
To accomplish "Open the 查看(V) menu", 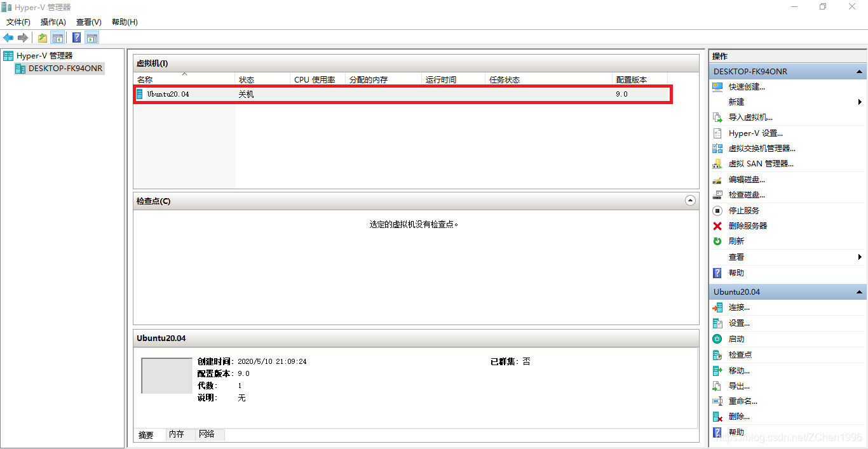I will [89, 22].
